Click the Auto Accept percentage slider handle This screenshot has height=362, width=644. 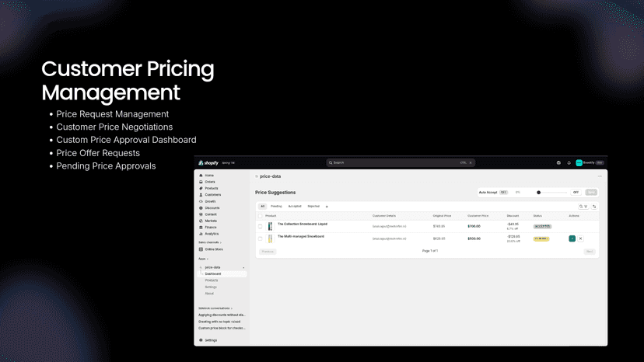(x=538, y=193)
